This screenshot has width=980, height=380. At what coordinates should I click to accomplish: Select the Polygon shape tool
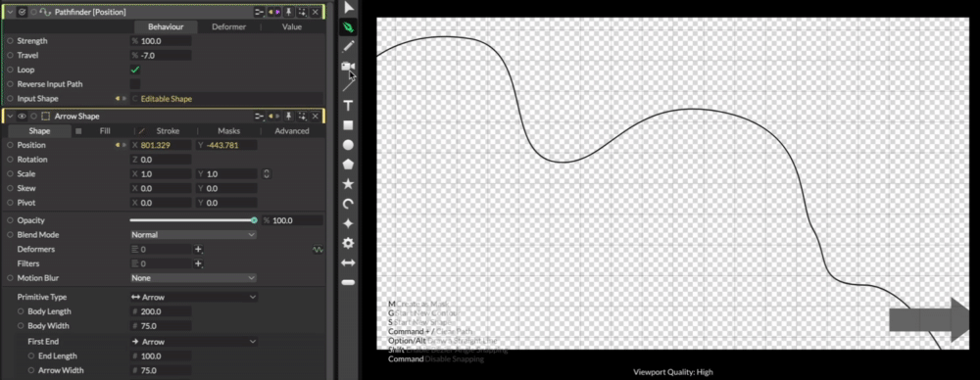348,165
